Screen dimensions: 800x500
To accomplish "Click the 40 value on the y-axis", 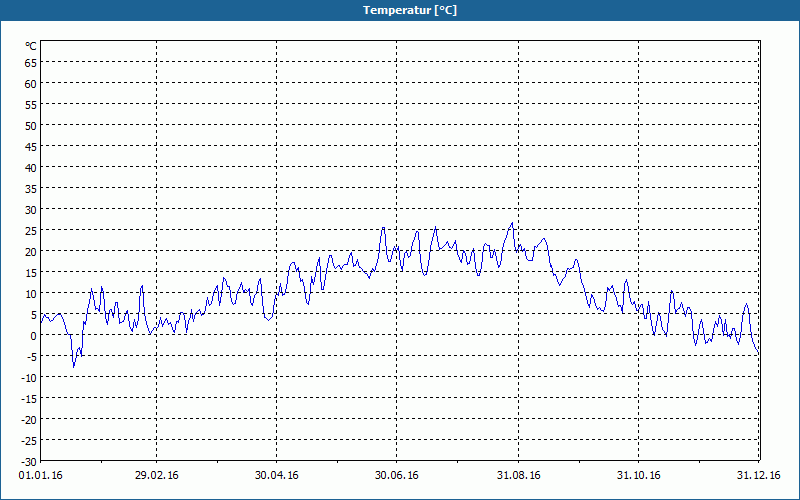I will pyautogui.click(x=31, y=168).
